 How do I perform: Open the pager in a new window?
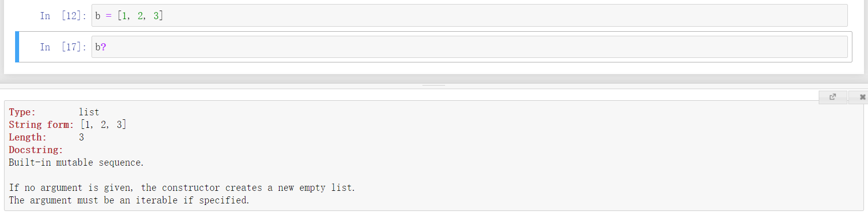833,97
